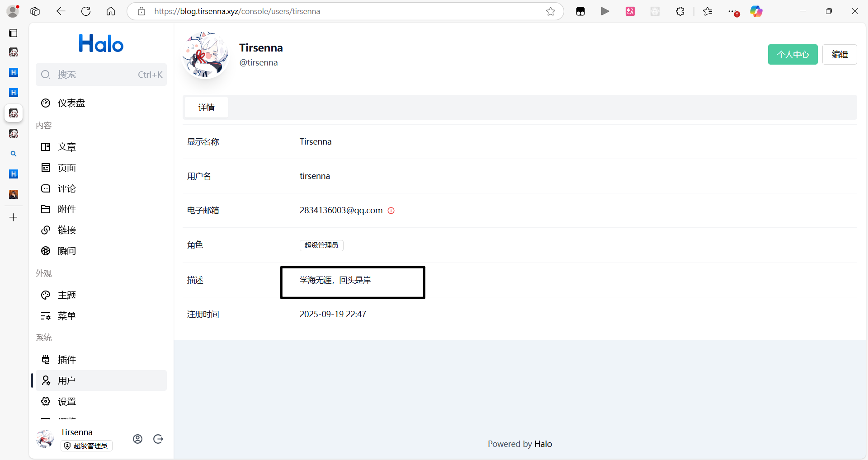Open personal center icon beside Tirsenna
This screenshot has height=460, width=868.
(138, 439)
